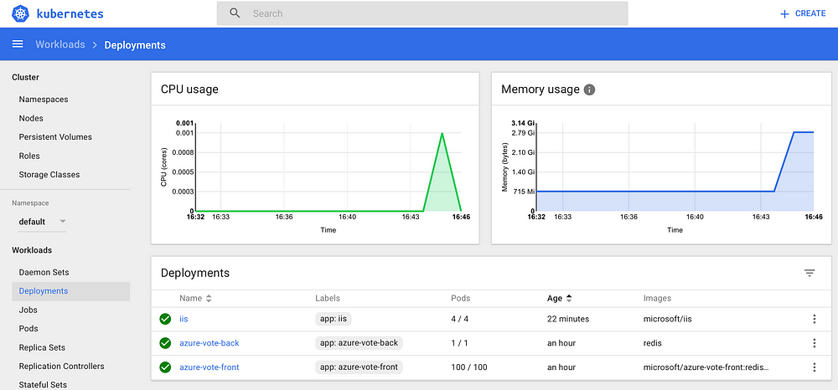The width and height of the screenshot is (838, 390).
Task: Open the azure-vote-front deployment link
Action: [x=209, y=367]
